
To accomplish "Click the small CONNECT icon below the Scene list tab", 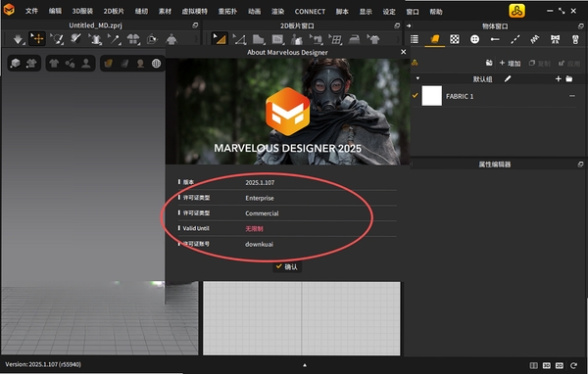I will click(415, 63).
